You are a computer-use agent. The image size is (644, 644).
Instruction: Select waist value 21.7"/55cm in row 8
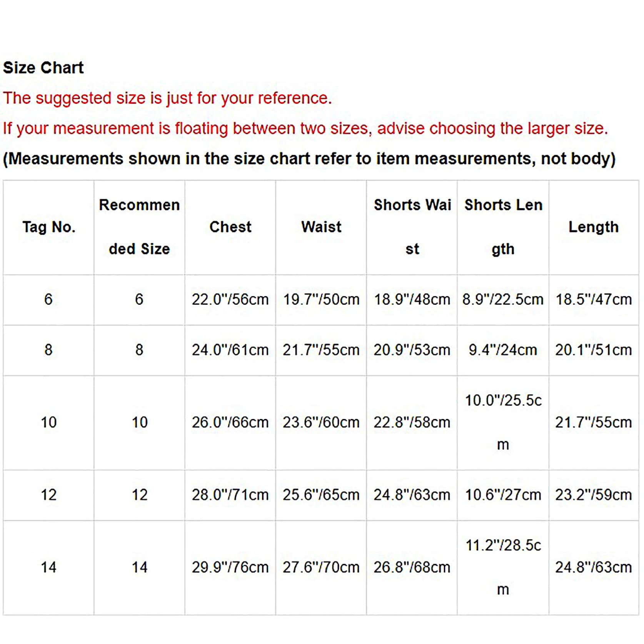321,350
